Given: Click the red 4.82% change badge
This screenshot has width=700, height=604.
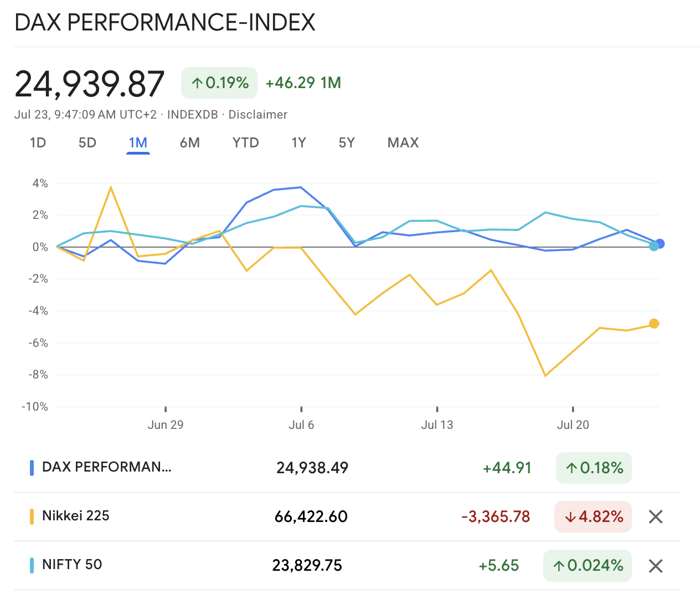Looking at the screenshot, I should 593,517.
